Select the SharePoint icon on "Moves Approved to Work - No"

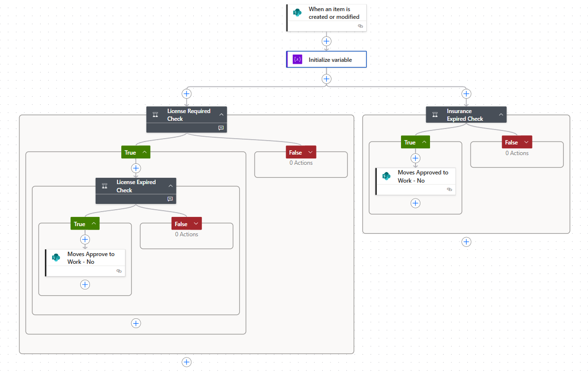[385, 176]
